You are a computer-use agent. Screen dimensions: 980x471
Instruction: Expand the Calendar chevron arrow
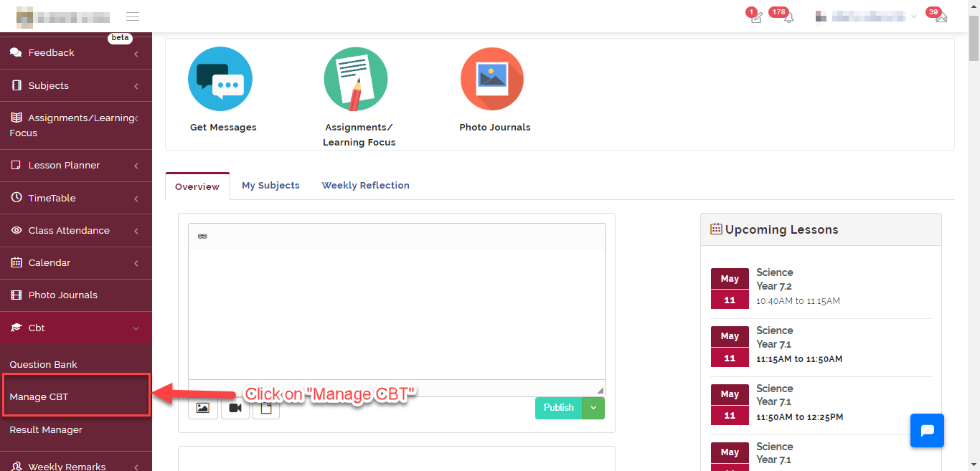[136, 264]
